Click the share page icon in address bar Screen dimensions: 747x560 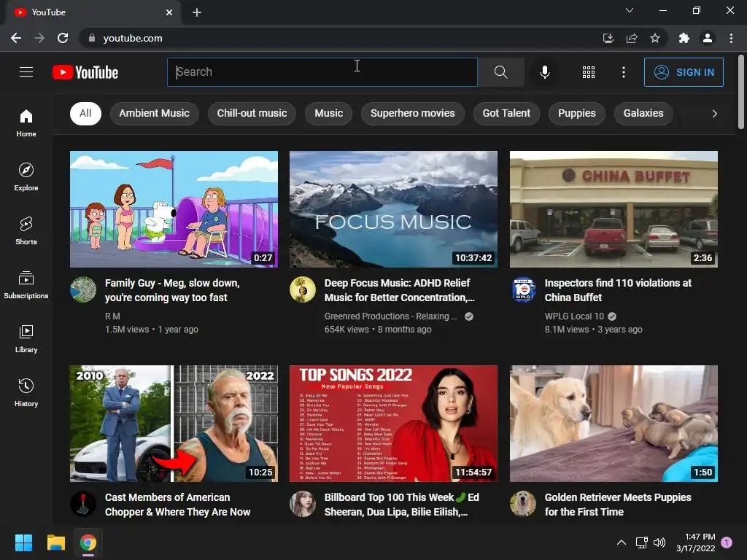[x=632, y=38]
